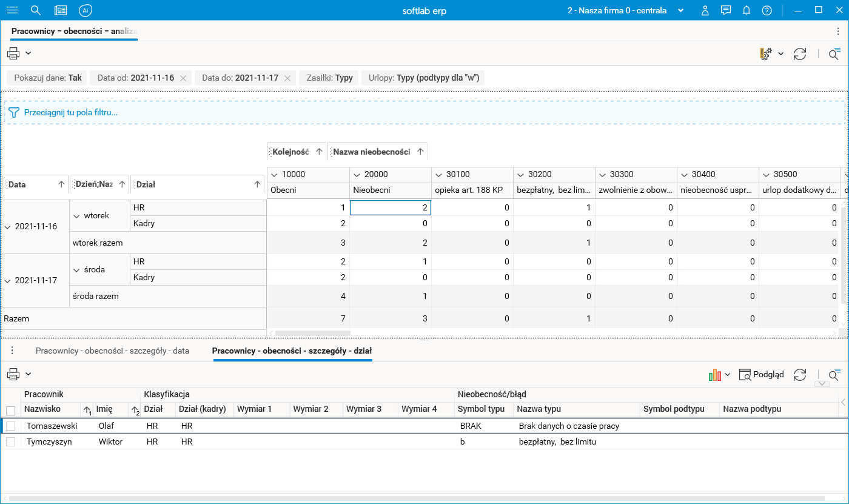Open the AI assistant icon
Image resolution: width=849 pixels, height=504 pixels.
pos(86,10)
